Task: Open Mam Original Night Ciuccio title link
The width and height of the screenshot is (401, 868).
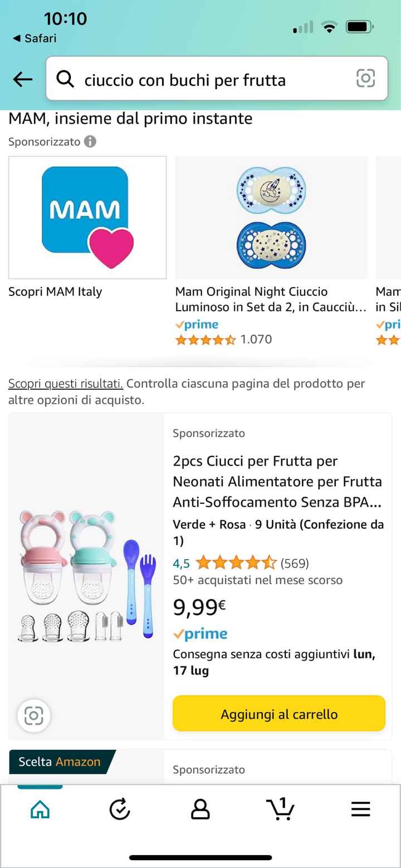Action: pos(271,299)
